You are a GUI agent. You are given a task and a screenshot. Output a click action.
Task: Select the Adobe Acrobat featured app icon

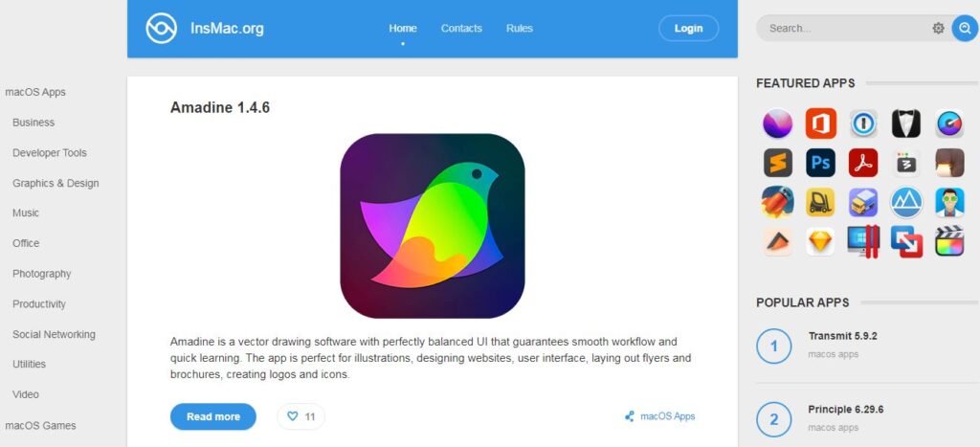863,163
